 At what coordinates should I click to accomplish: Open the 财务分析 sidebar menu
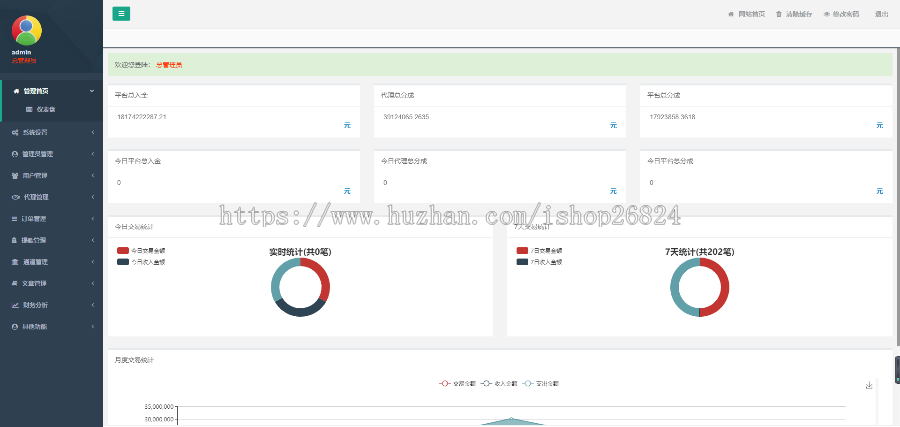coord(52,305)
